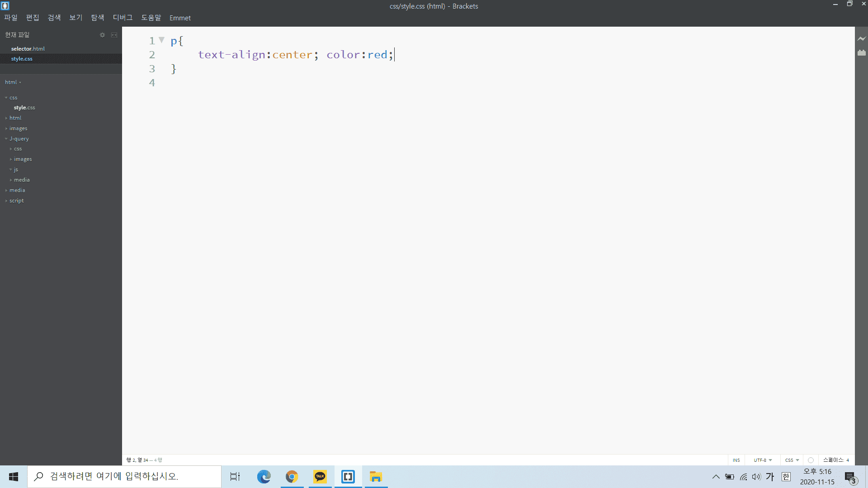
Task: Open 디버그 menu
Action: pos(123,18)
